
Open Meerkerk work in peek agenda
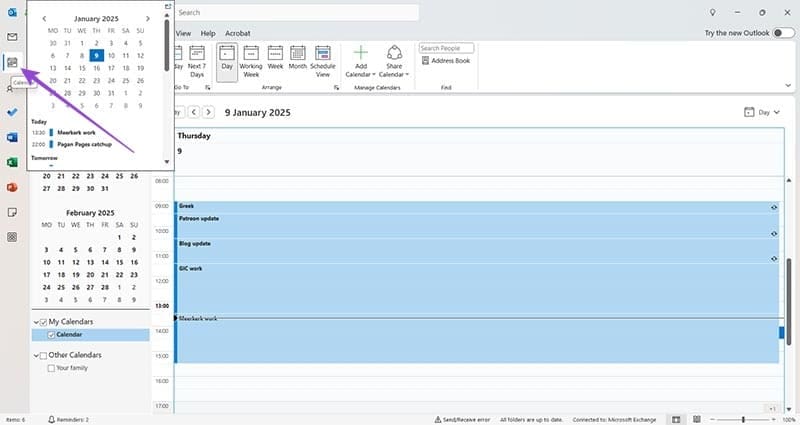(76, 133)
